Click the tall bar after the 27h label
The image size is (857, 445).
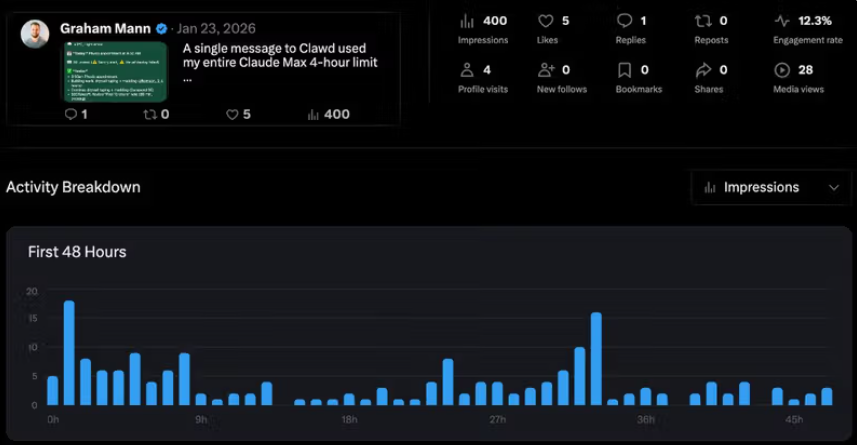pyautogui.click(x=596, y=359)
